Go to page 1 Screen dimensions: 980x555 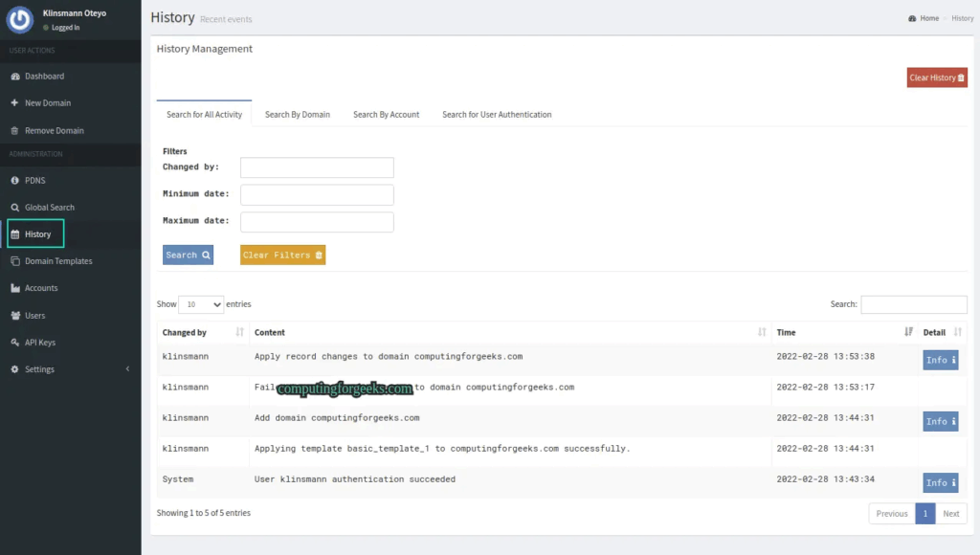[x=925, y=514]
